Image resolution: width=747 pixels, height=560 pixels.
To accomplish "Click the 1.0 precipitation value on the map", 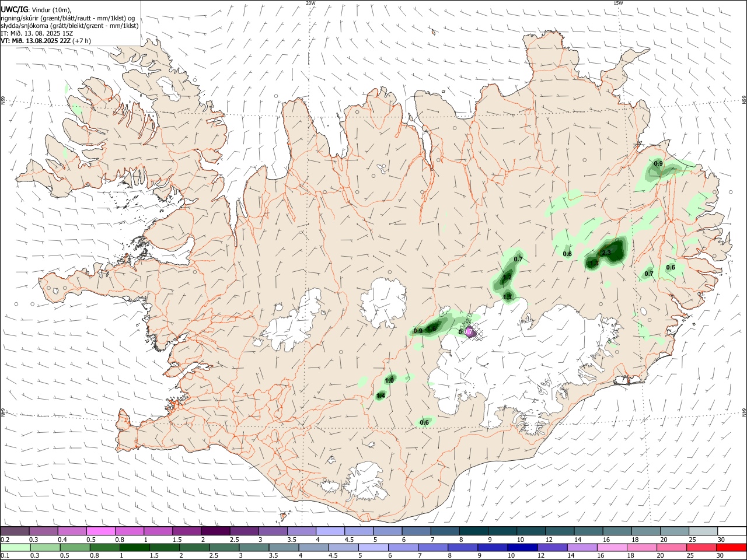I will [390, 380].
